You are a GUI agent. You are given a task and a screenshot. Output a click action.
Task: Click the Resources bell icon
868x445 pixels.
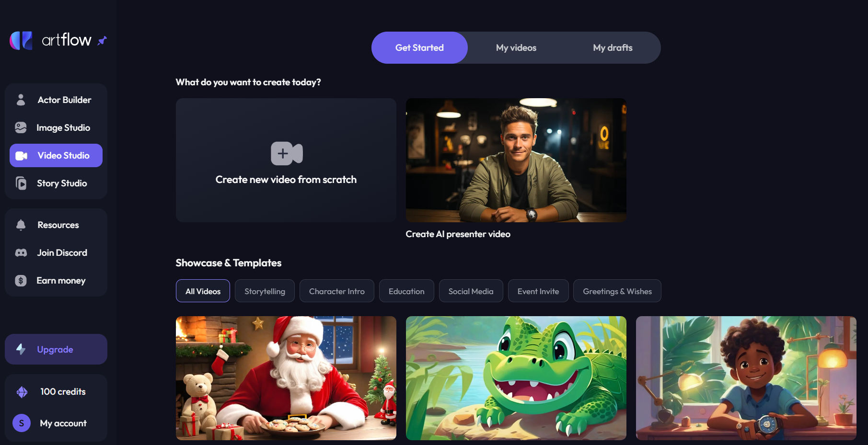click(x=21, y=225)
